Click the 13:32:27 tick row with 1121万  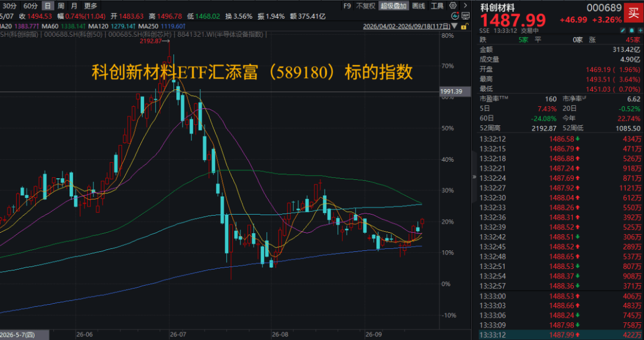560,187
